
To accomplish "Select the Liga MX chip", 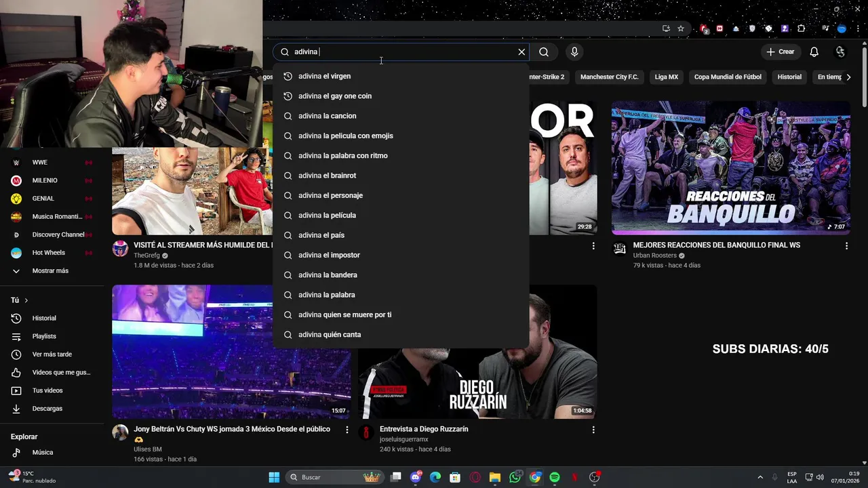I will 666,77.
